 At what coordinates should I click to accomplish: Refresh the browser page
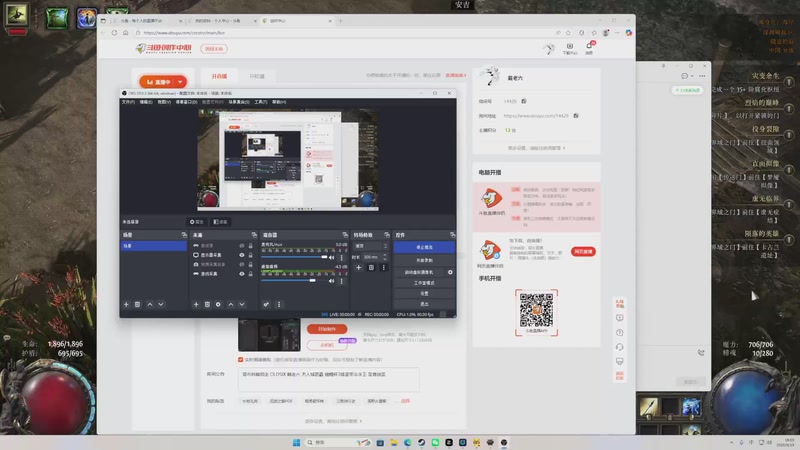(x=114, y=33)
